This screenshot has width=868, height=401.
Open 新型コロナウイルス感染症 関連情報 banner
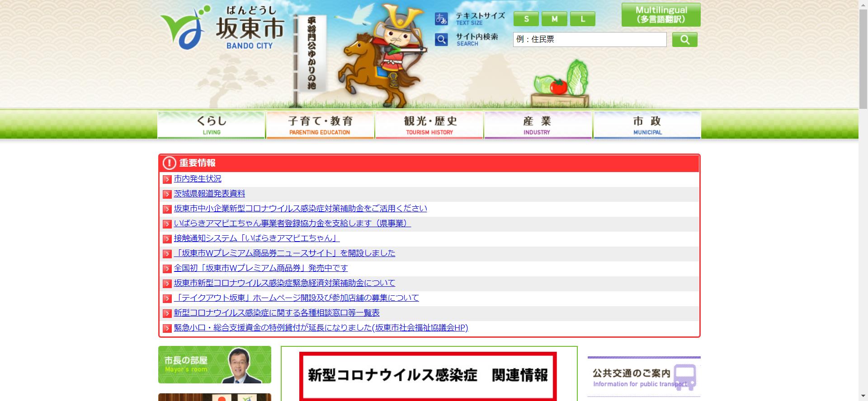428,376
